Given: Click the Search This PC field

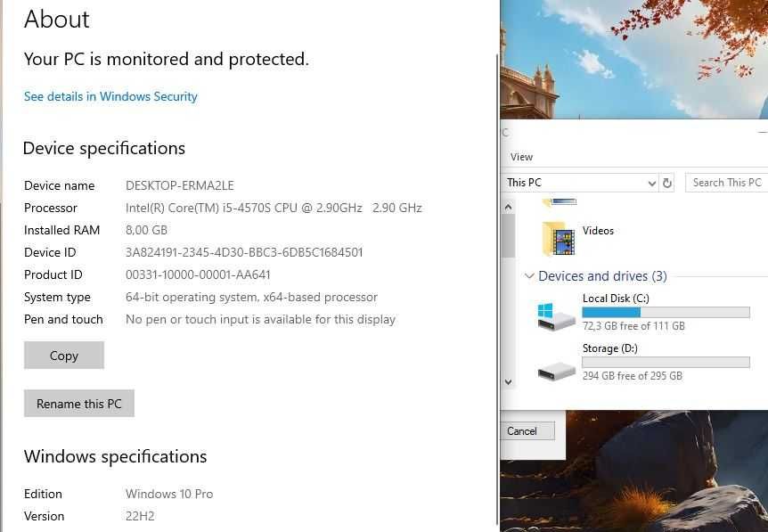Looking at the screenshot, I should [726, 183].
